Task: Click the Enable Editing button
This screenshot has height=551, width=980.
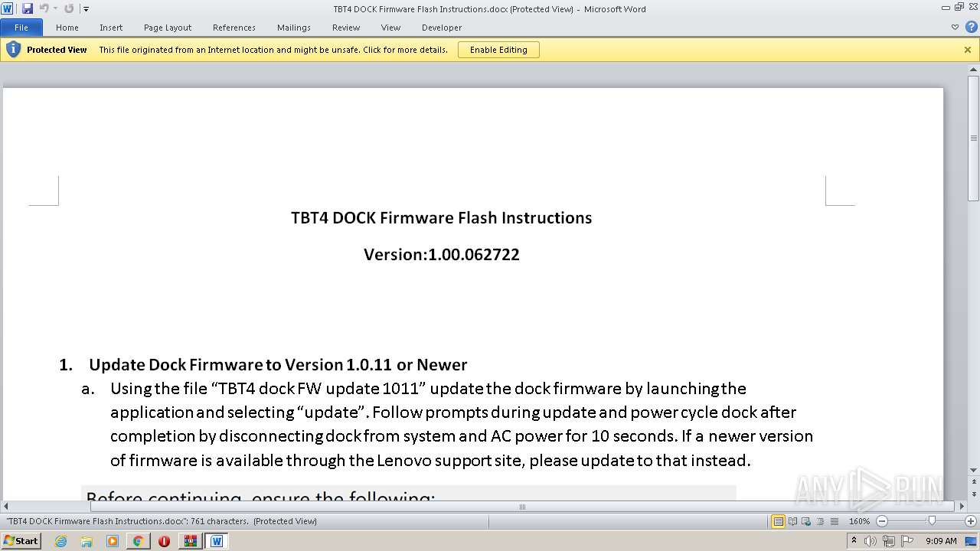Action: [x=498, y=50]
